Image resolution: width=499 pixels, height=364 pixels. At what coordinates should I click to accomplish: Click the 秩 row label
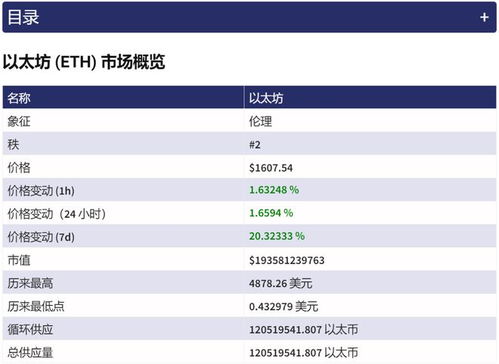pos(13,144)
